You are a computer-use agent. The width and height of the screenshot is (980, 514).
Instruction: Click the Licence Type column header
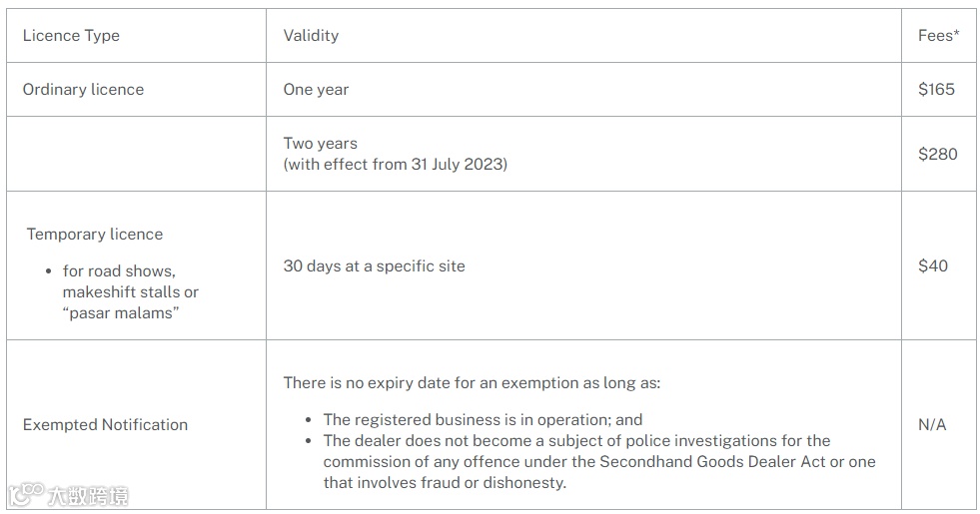71,36
